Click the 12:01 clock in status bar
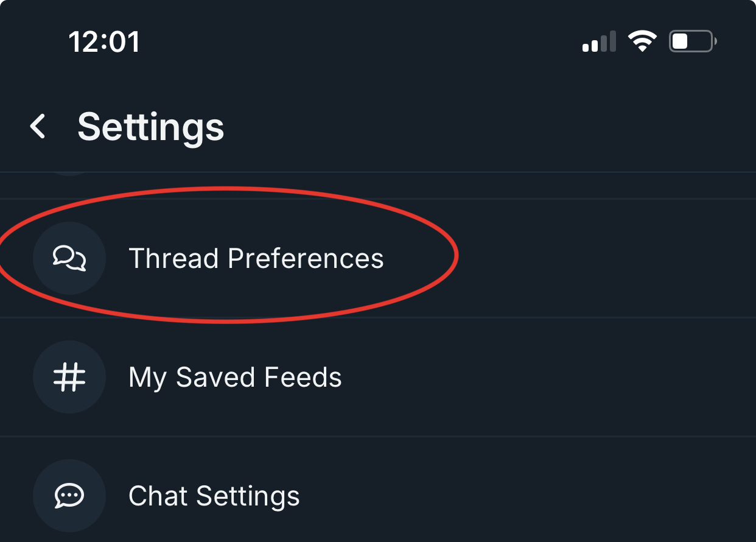 point(104,42)
